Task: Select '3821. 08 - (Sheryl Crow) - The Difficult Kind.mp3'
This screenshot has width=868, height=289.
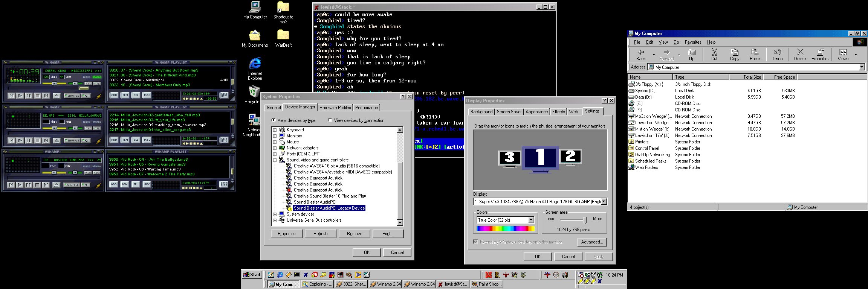Action: tap(153, 75)
